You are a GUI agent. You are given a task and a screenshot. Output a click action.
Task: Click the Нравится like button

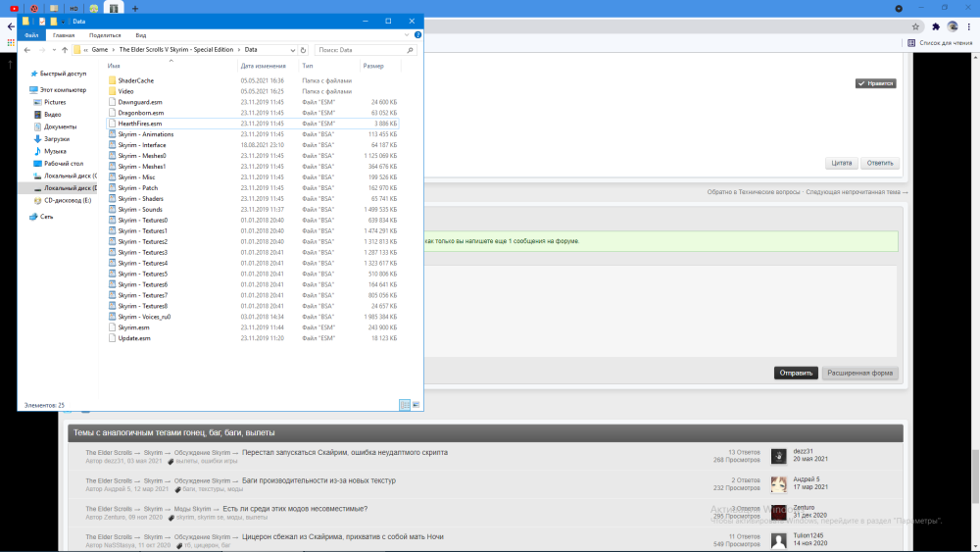tap(875, 83)
